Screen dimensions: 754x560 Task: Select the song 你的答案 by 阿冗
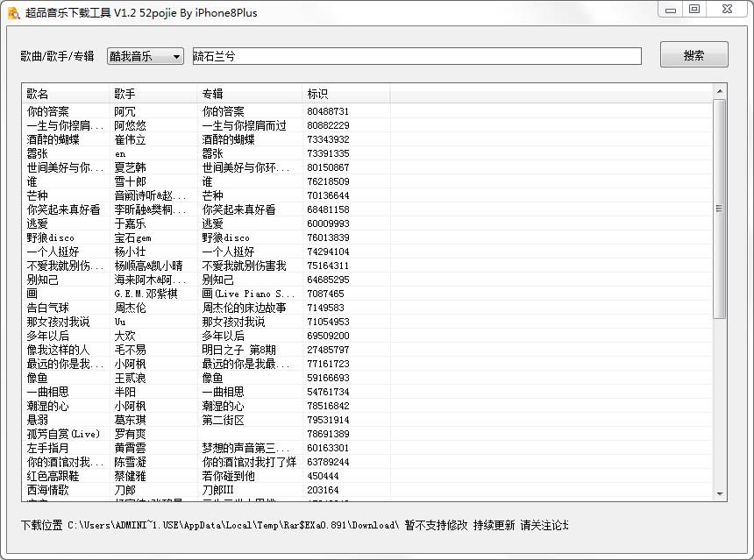132,110
